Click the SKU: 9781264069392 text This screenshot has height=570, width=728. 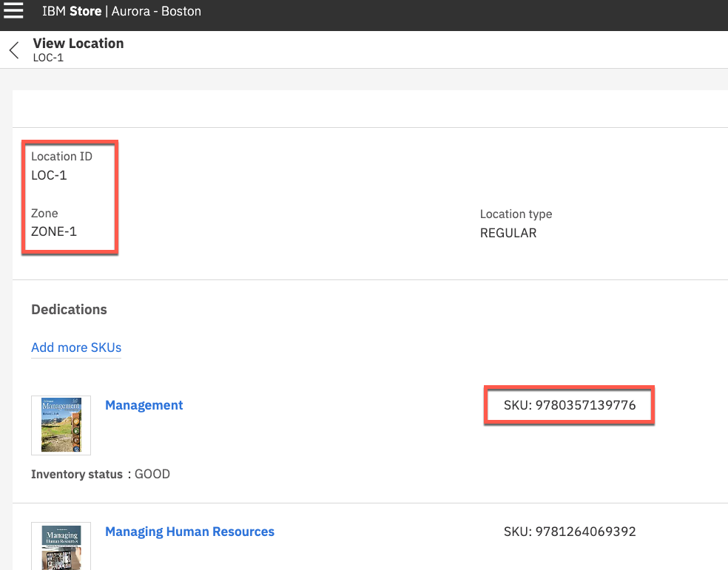point(570,532)
